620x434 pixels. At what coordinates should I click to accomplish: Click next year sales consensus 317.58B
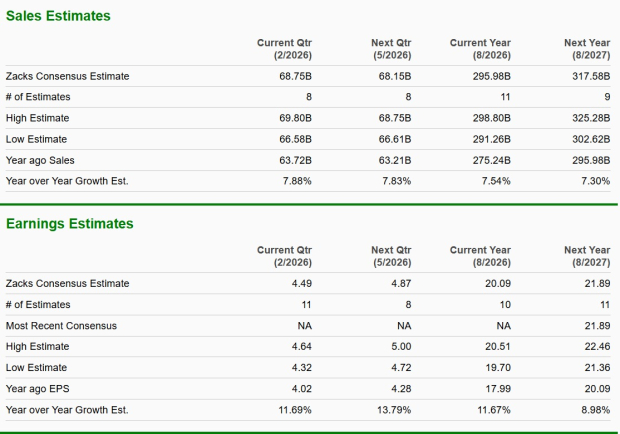coord(590,76)
